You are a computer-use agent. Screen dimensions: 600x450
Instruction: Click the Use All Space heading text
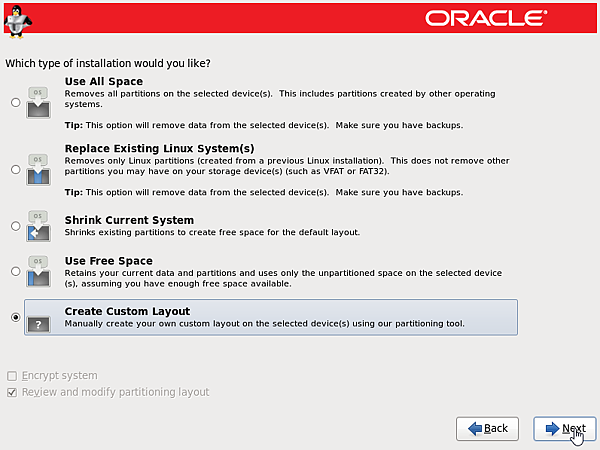point(103,81)
